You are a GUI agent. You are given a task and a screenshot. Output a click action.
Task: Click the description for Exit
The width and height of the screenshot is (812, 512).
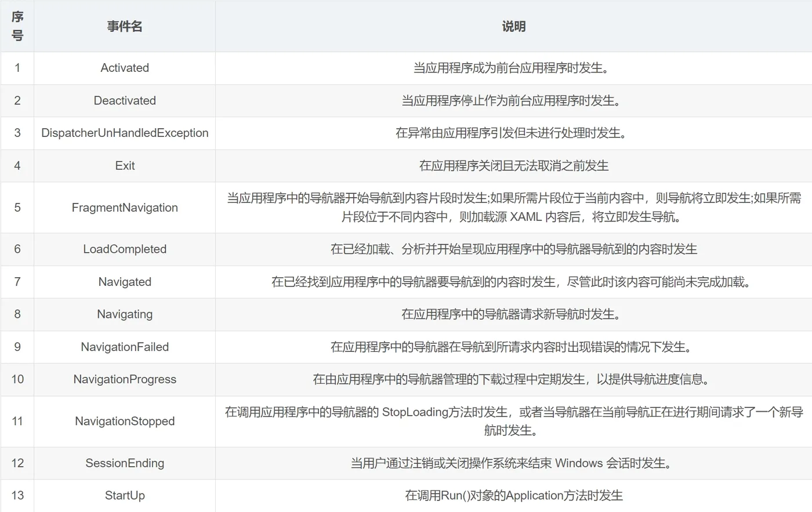coord(513,166)
